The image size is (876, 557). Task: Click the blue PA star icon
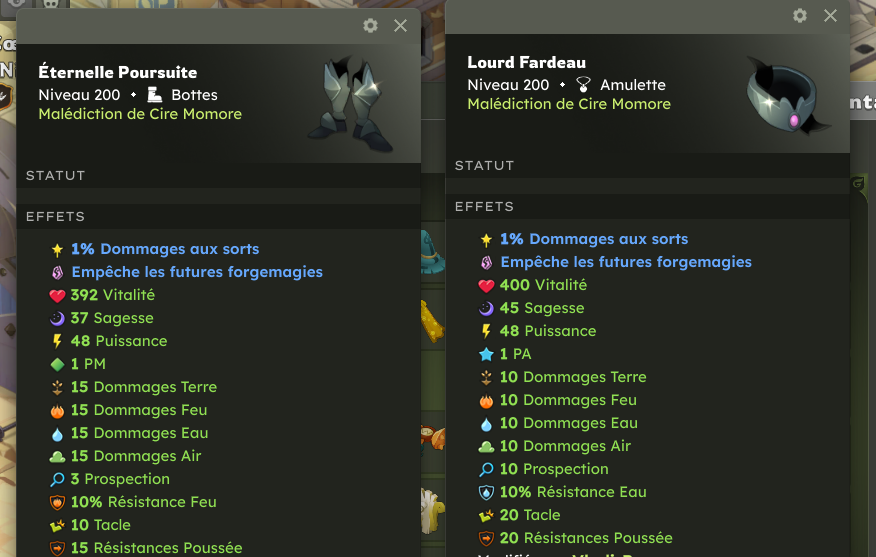(486, 354)
